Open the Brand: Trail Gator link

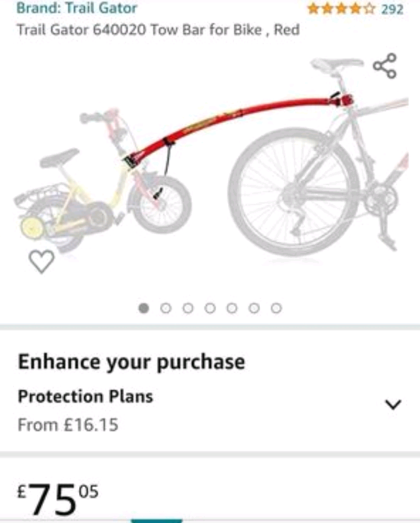tap(76, 8)
